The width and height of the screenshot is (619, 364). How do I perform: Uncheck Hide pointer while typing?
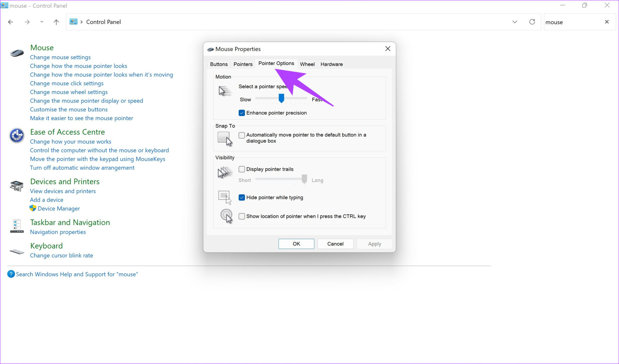tap(242, 197)
